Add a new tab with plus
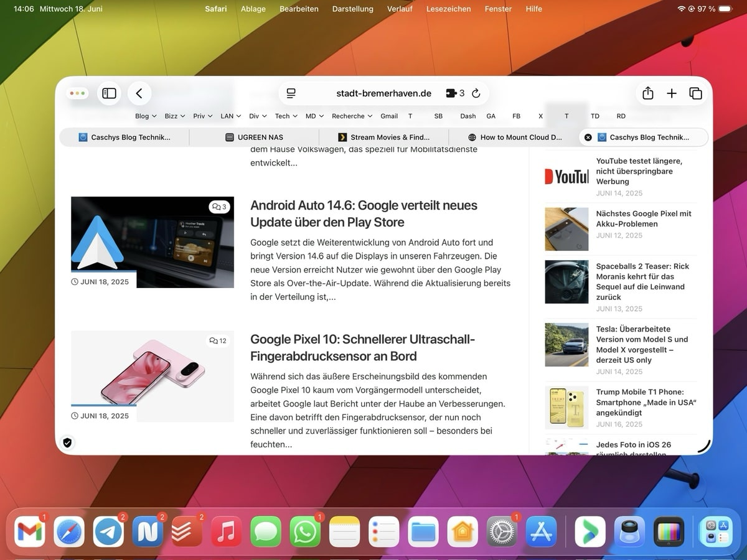Screen dimensions: 747x560 (672, 93)
